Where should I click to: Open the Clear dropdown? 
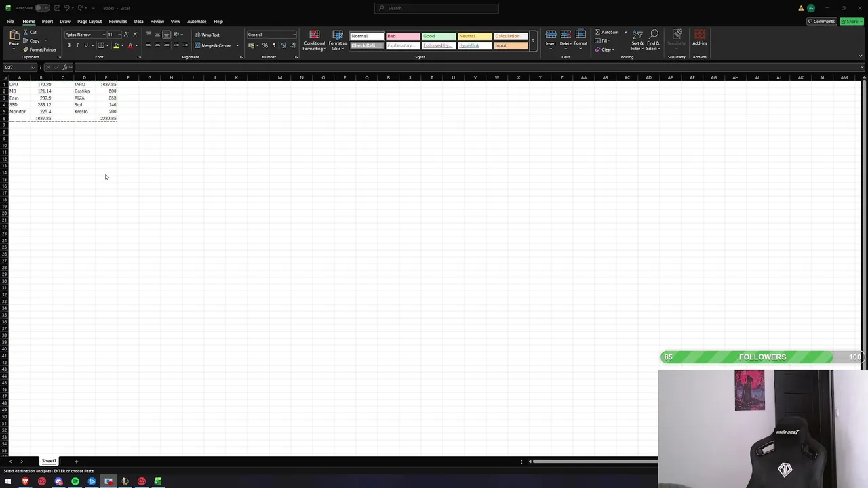(606, 49)
